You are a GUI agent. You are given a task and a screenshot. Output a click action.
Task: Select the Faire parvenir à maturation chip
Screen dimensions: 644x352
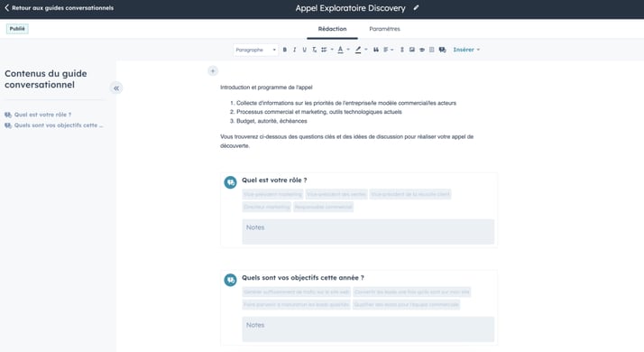297,305
